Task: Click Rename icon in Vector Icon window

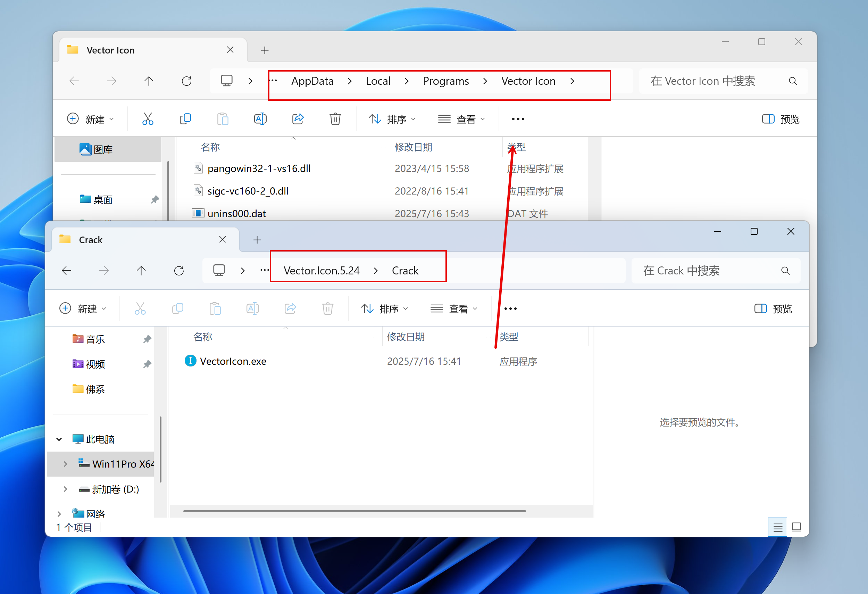Action: click(x=260, y=119)
